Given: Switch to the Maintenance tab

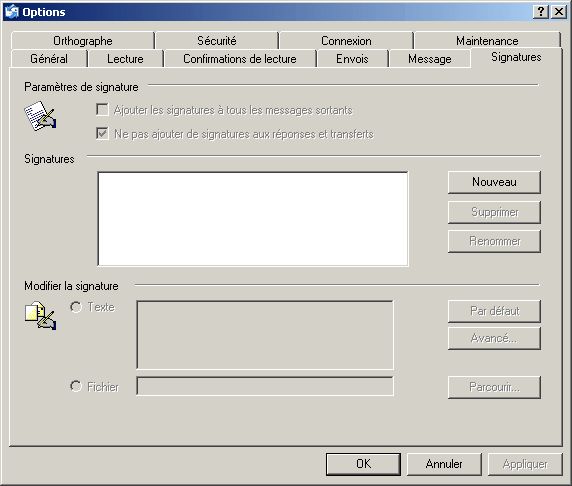Looking at the screenshot, I should point(487,40).
